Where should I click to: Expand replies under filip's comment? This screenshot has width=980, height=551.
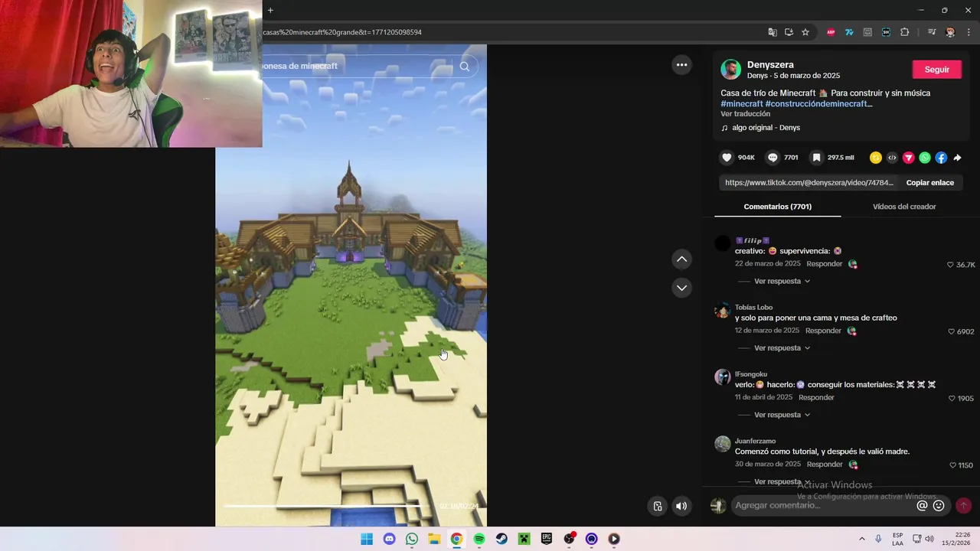(x=782, y=281)
